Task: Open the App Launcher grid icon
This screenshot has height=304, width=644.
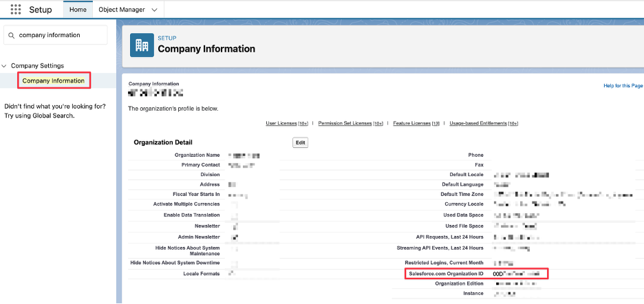Action: click(x=16, y=10)
